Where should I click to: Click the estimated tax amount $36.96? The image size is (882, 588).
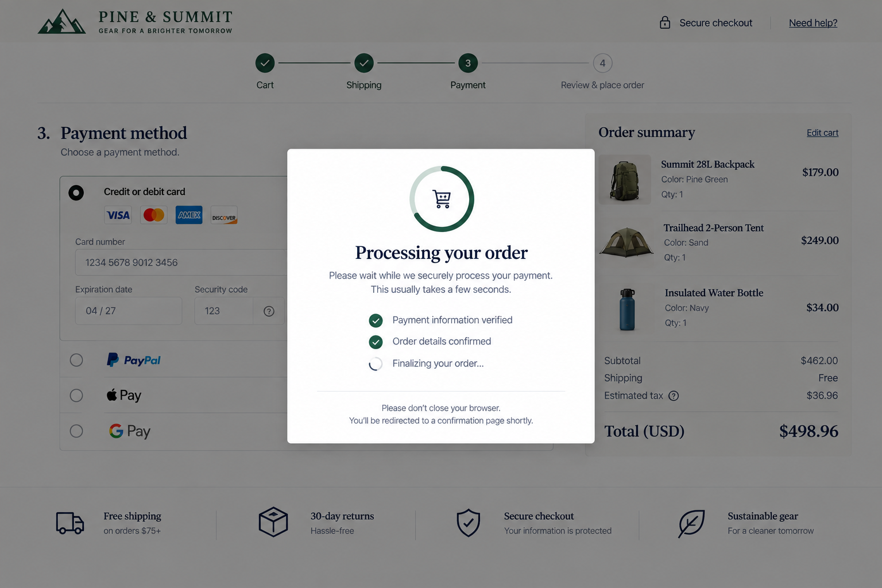822,396
